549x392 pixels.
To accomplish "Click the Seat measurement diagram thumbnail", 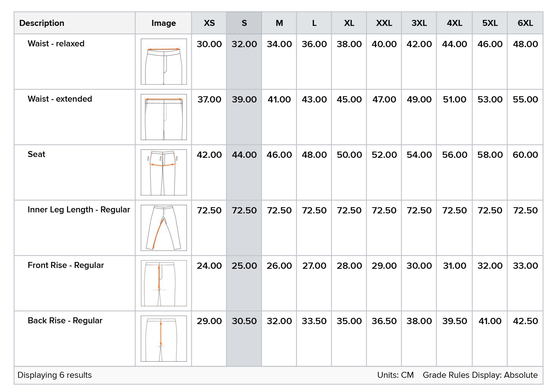I will (164, 172).
